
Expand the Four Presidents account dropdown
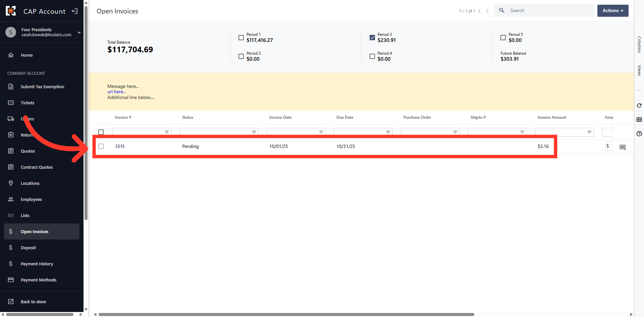[x=79, y=33]
